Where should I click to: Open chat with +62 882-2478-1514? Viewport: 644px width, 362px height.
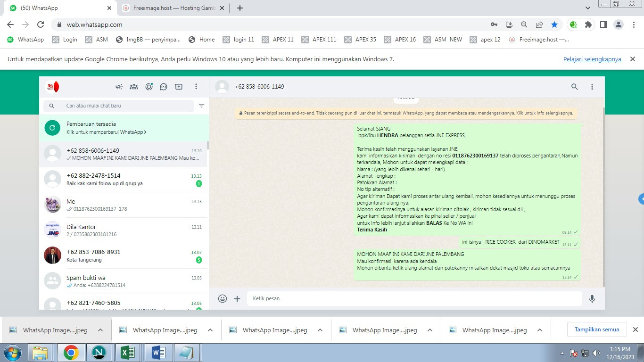pyautogui.click(x=123, y=180)
